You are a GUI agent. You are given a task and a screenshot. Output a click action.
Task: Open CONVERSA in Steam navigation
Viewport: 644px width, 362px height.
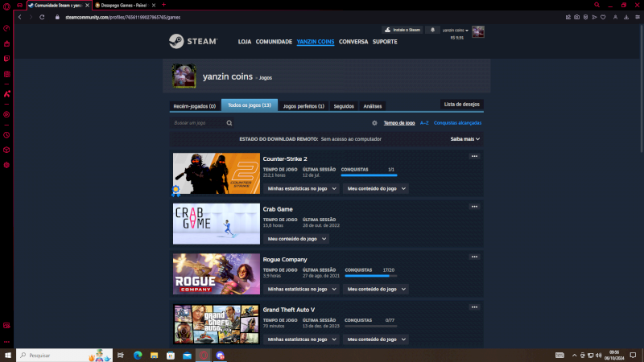[x=353, y=42]
